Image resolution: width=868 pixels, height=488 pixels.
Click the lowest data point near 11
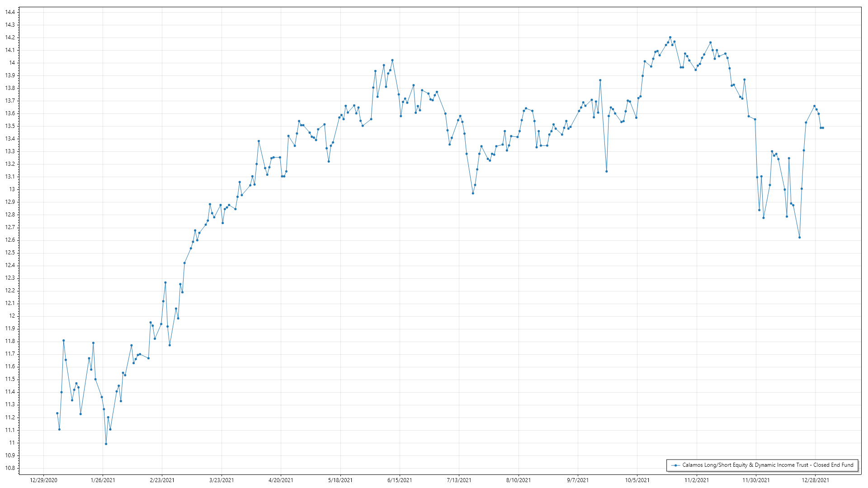coord(106,444)
